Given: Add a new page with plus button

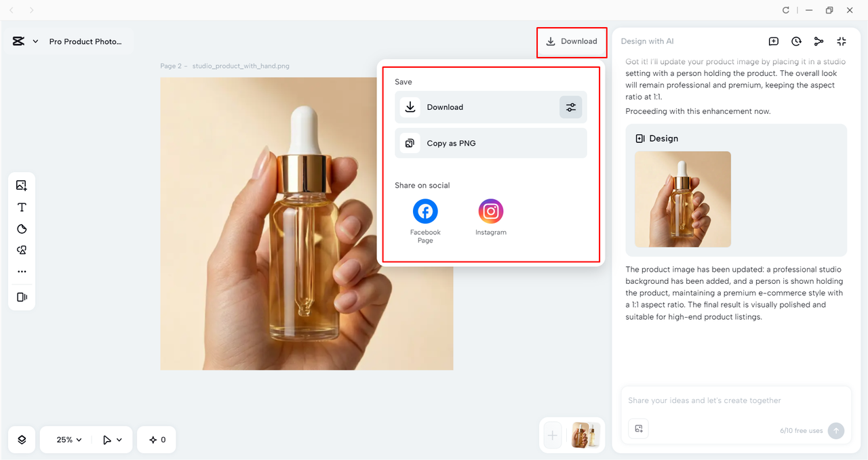Looking at the screenshot, I should pos(553,436).
